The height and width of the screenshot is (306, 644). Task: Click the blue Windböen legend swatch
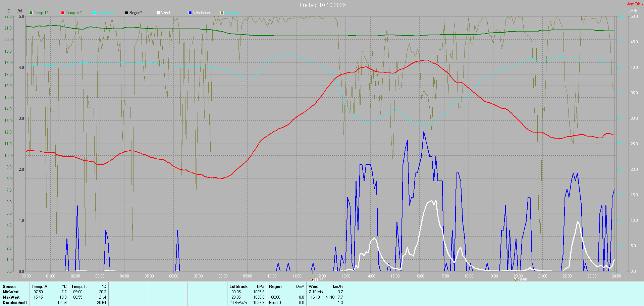tap(190, 13)
